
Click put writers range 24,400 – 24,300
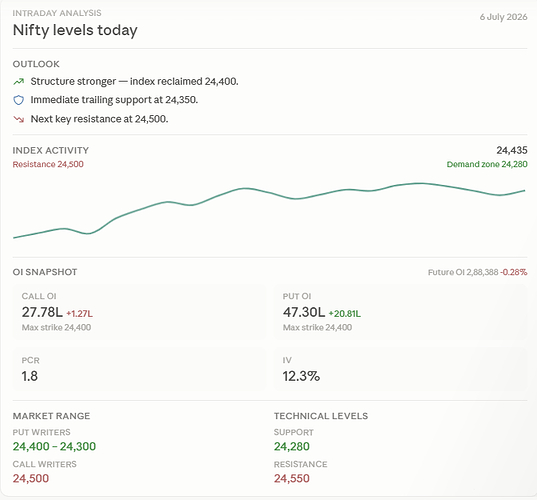coord(54,447)
